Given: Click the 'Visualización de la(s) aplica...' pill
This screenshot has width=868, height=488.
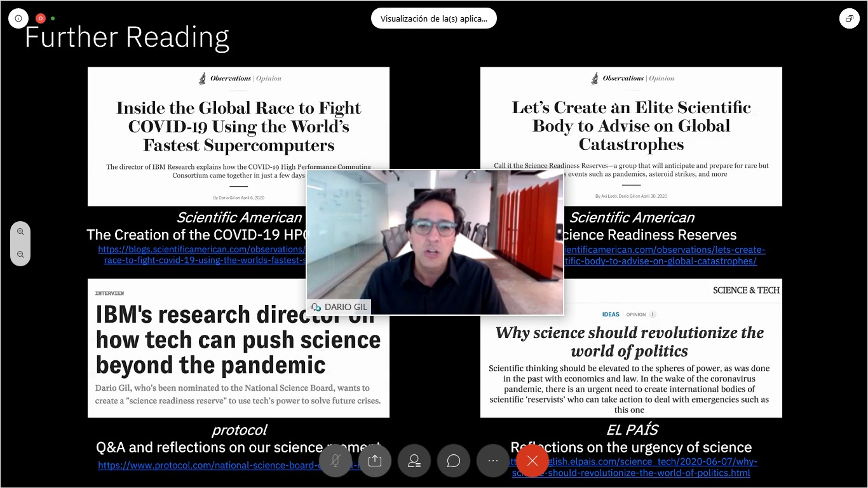Looking at the screenshot, I should point(434,18).
